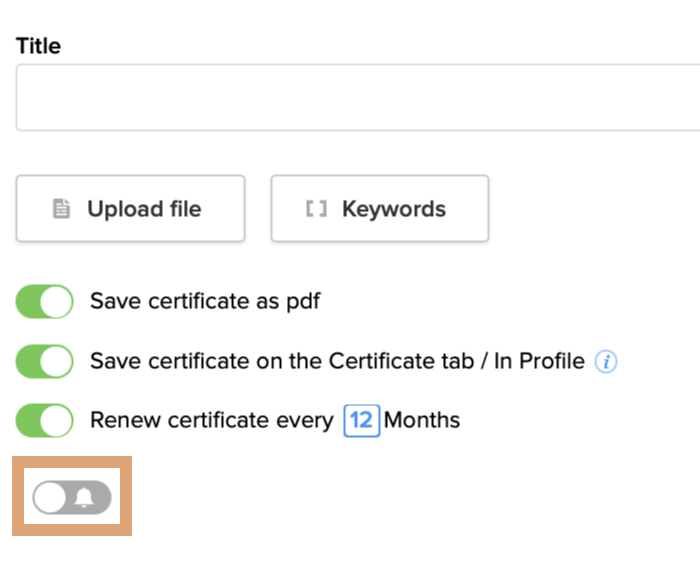Click the "Save certificate as pdf" label

[205, 302]
